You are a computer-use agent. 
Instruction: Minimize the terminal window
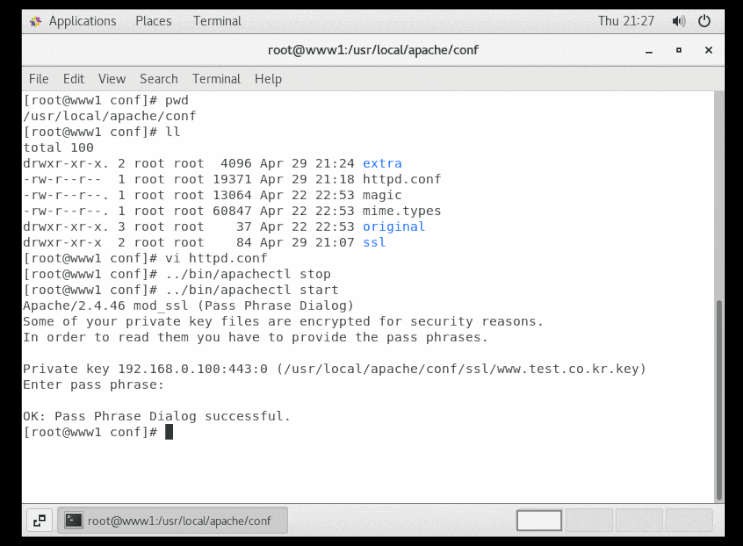(649, 50)
